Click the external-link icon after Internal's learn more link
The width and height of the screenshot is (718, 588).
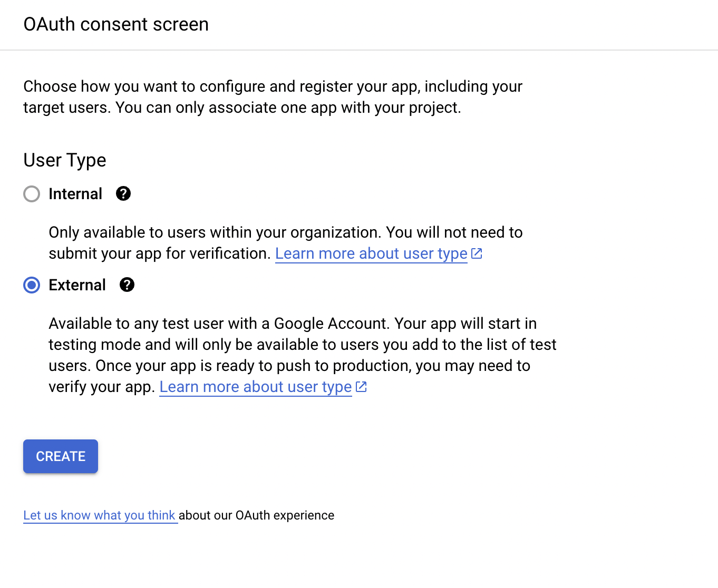pyautogui.click(x=477, y=253)
